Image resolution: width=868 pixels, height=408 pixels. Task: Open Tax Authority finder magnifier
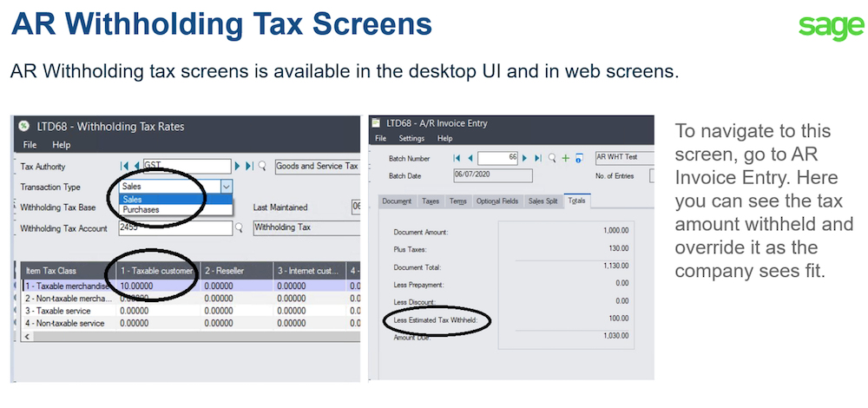tap(262, 166)
